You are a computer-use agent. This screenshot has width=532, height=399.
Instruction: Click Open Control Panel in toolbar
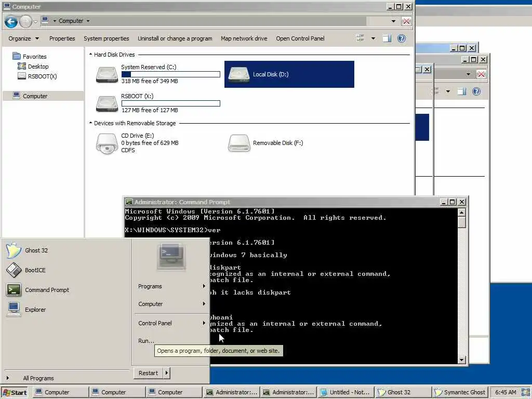point(300,38)
